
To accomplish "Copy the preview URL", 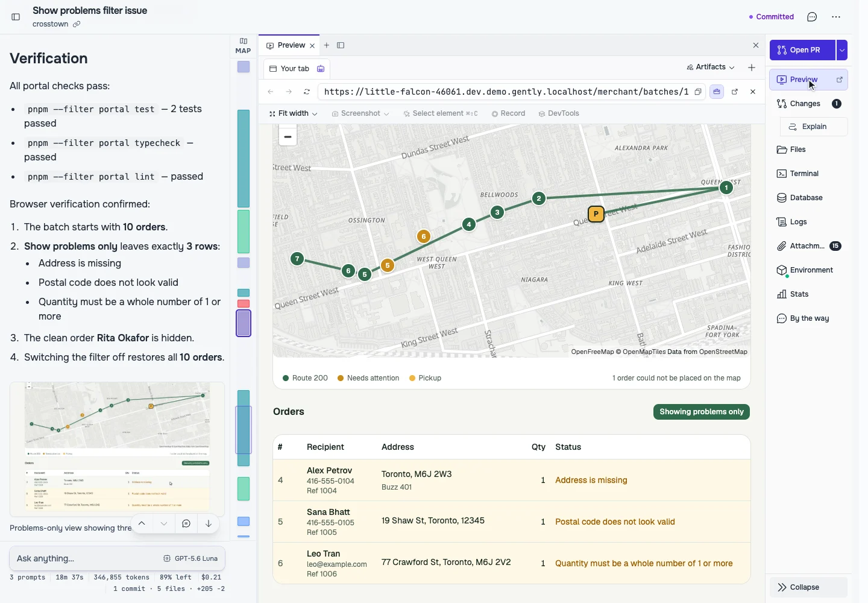I will pyautogui.click(x=698, y=92).
